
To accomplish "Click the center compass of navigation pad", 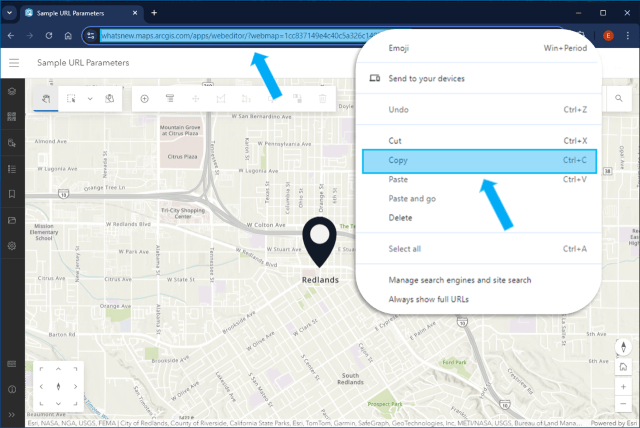I will click(x=58, y=386).
